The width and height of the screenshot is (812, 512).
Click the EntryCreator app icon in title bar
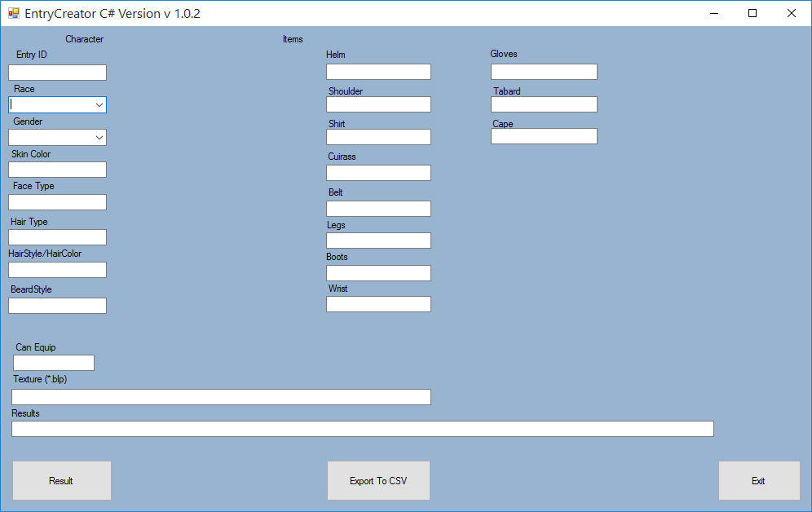coord(13,13)
